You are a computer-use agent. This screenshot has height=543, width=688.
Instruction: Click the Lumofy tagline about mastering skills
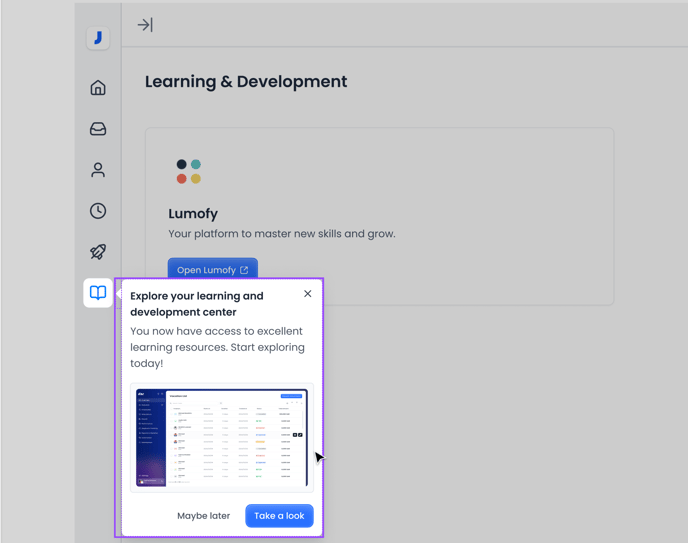pyautogui.click(x=282, y=234)
